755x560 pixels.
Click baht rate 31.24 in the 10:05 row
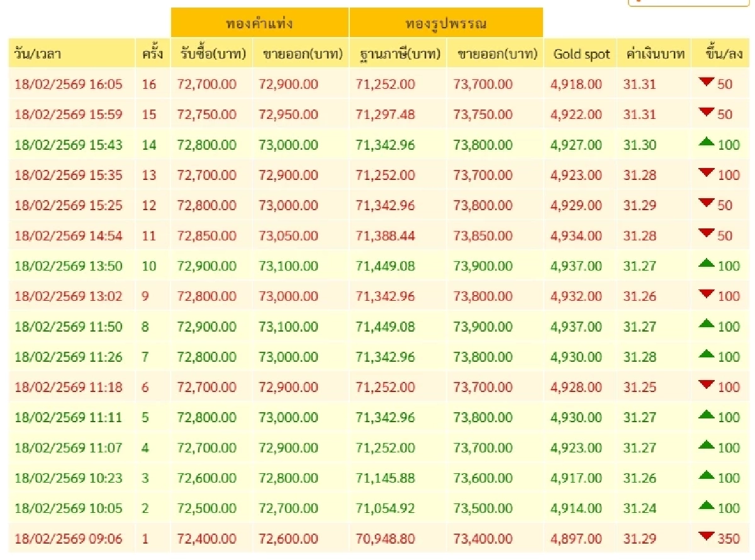tap(640, 508)
